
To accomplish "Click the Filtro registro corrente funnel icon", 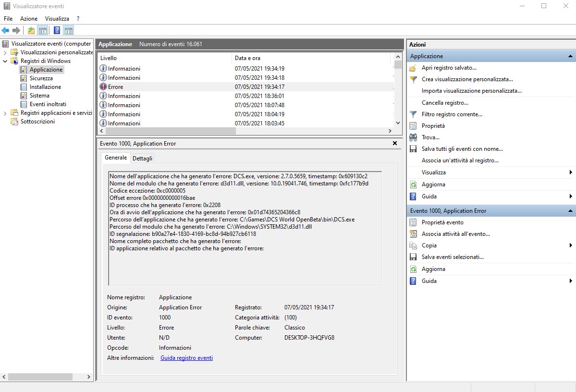I will [x=413, y=114].
